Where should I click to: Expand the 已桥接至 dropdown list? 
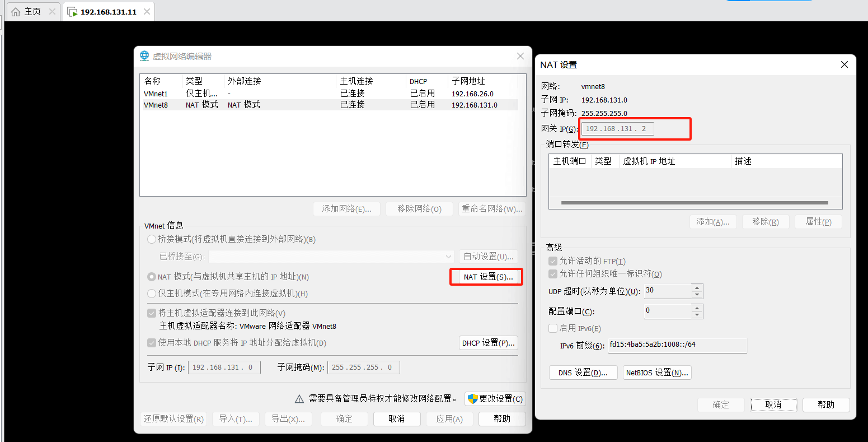(x=448, y=257)
